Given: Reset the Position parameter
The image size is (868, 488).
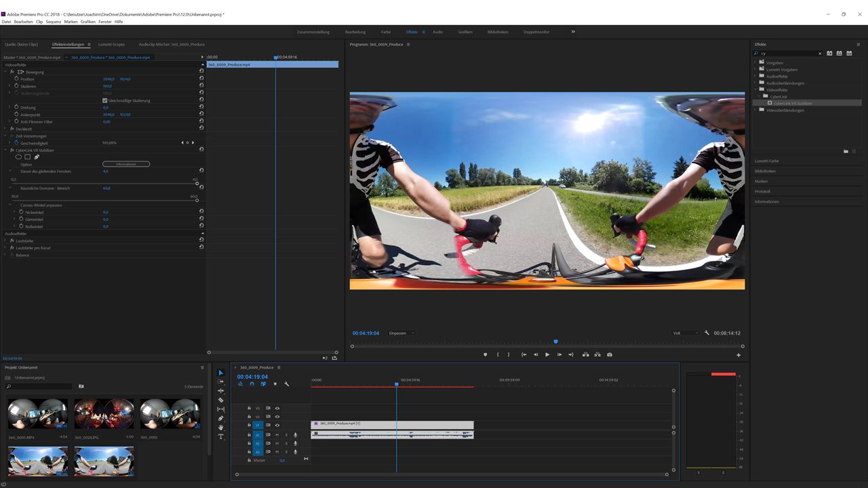Looking at the screenshot, I should click(201, 79).
